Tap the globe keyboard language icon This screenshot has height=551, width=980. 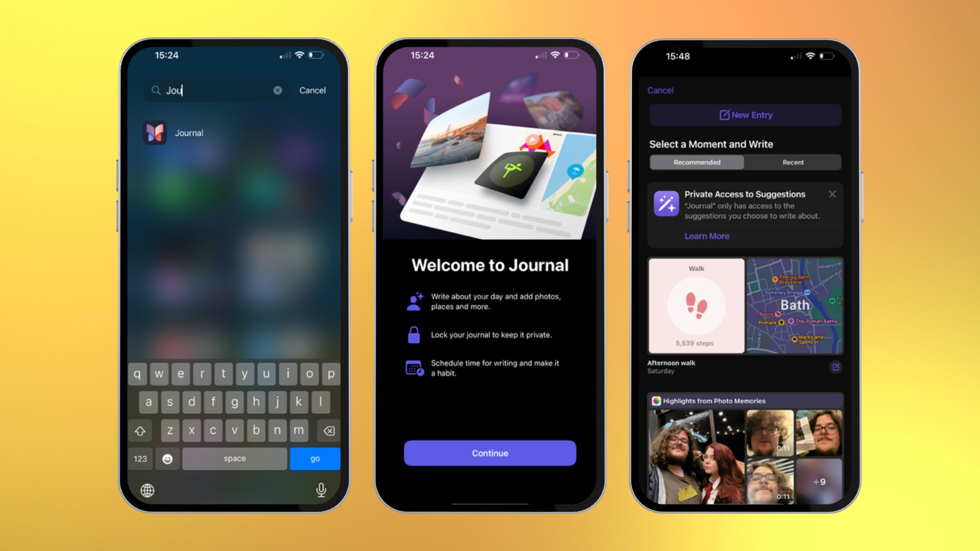pos(148,490)
